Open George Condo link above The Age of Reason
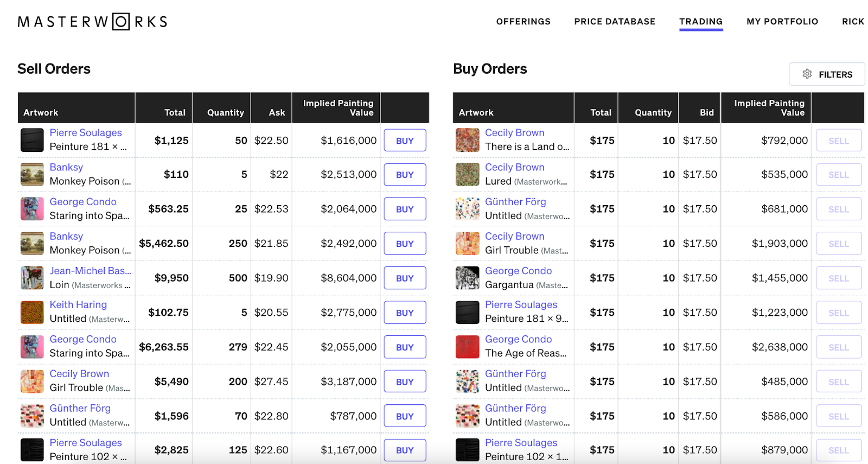This screenshot has height=464, width=868. (x=518, y=339)
